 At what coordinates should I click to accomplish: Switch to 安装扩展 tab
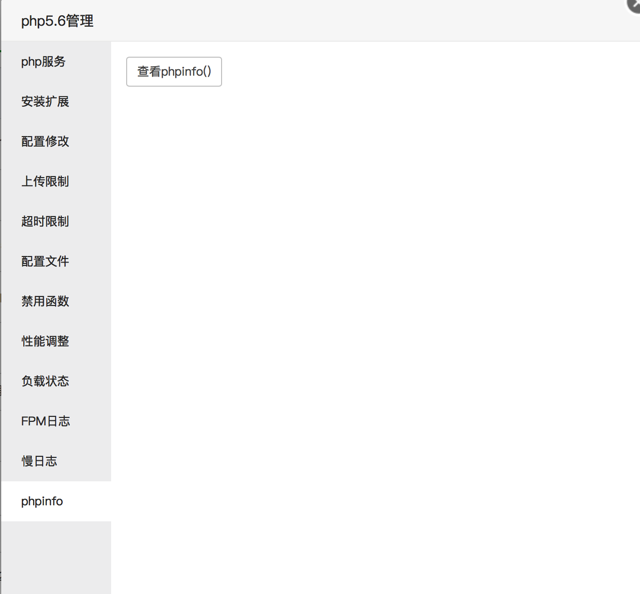click(x=56, y=102)
